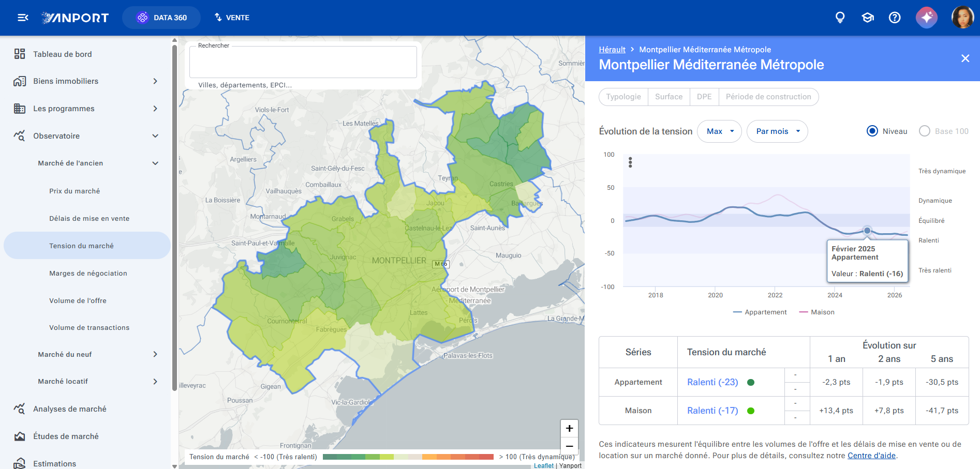This screenshot has height=469, width=980.
Task: Open the Par mois dropdown
Action: (777, 131)
